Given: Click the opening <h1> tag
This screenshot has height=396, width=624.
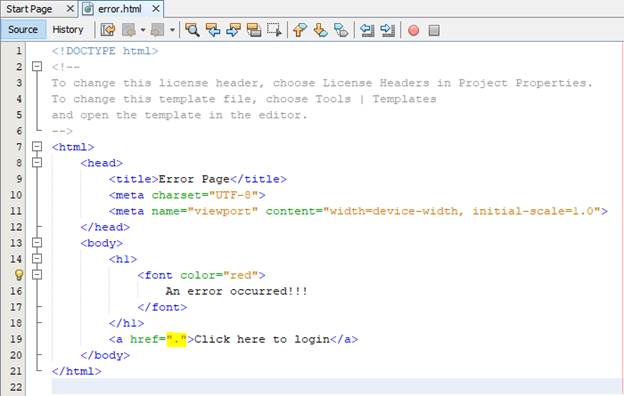Looking at the screenshot, I should (x=123, y=259).
